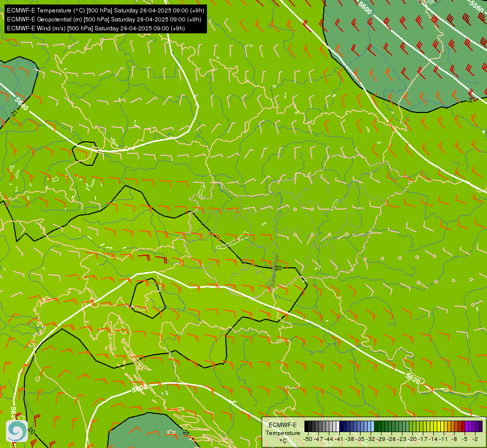487x448 pixels.
Task: Click the -44 value on legend scale
Action: (329, 439)
